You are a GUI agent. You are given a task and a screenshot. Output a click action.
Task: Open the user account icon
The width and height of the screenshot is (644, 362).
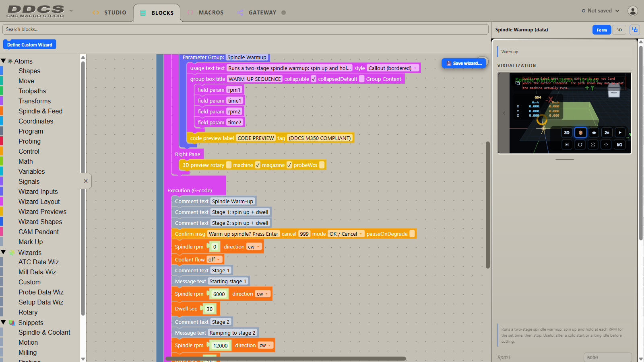tap(633, 11)
